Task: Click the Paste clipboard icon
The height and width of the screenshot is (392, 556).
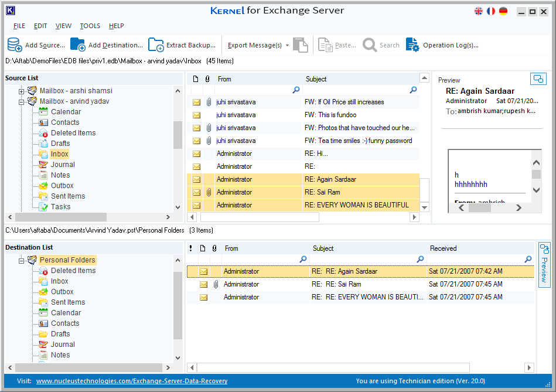Action: tap(325, 45)
